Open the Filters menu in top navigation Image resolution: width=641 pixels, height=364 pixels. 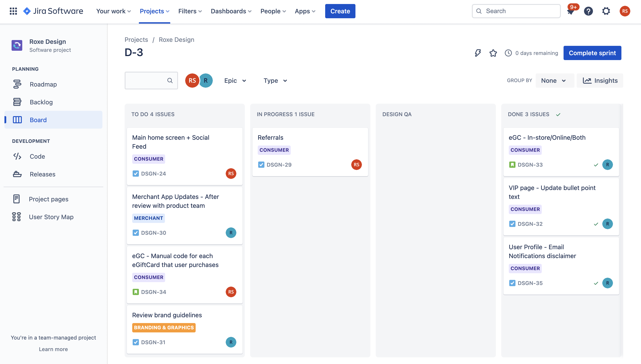coord(190,11)
